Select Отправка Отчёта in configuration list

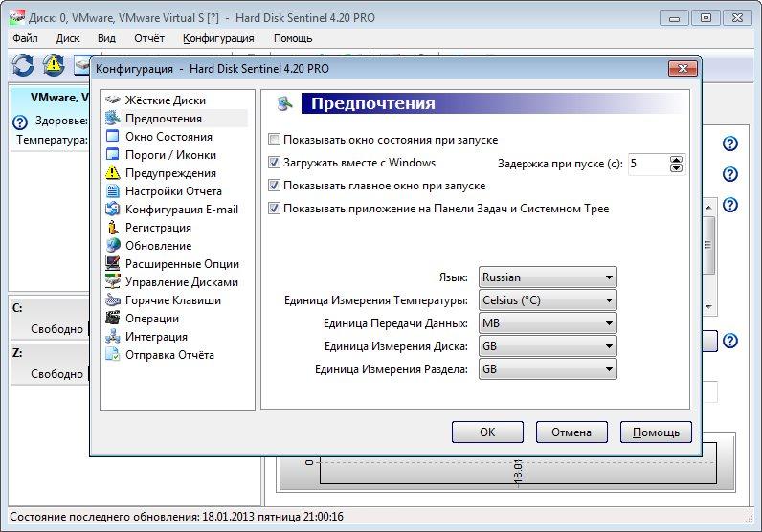coord(169,355)
